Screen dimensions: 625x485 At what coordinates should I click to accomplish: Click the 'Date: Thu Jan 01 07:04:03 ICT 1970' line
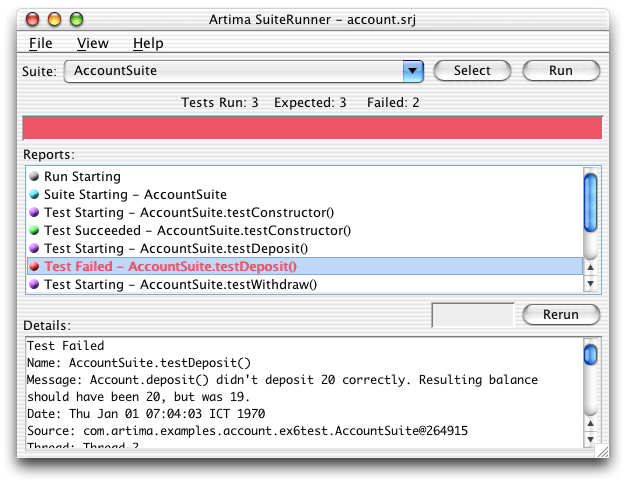(x=146, y=413)
